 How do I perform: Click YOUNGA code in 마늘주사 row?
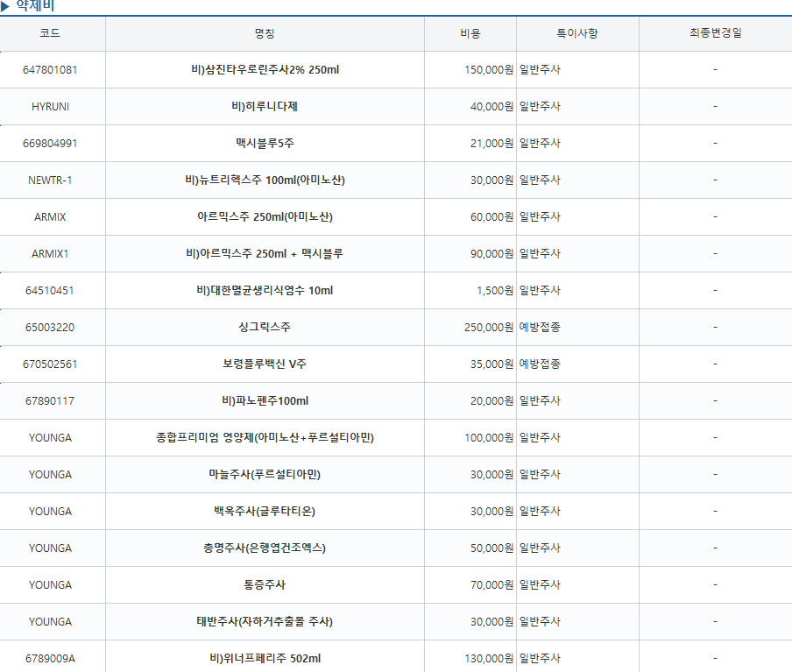[50, 476]
